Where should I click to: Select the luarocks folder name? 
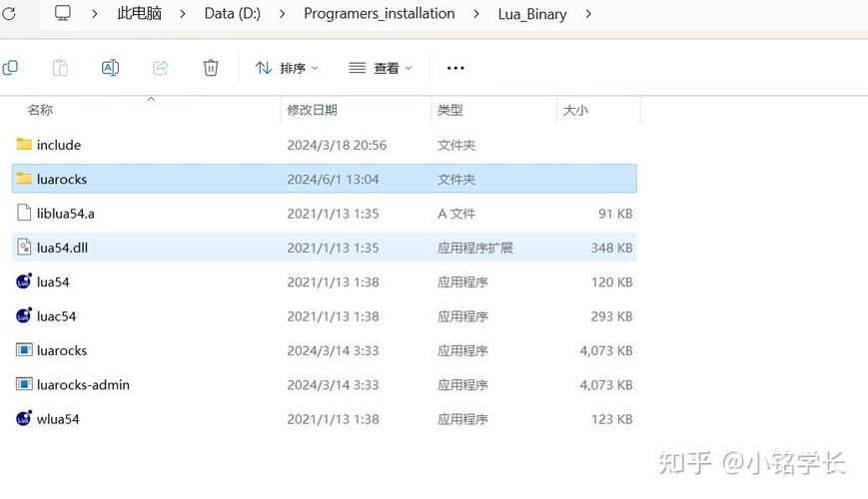pos(62,180)
